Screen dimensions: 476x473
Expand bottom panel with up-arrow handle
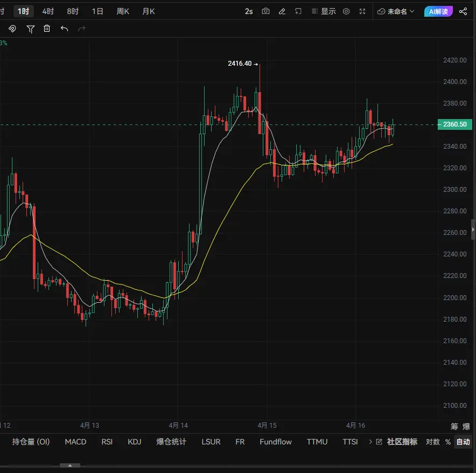click(x=70, y=465)
